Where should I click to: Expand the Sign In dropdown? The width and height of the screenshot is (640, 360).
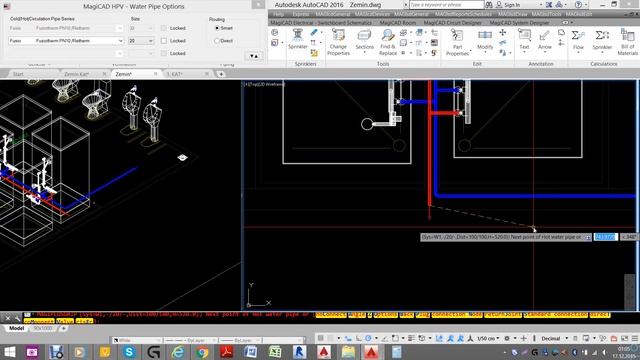tap(541, 5)
